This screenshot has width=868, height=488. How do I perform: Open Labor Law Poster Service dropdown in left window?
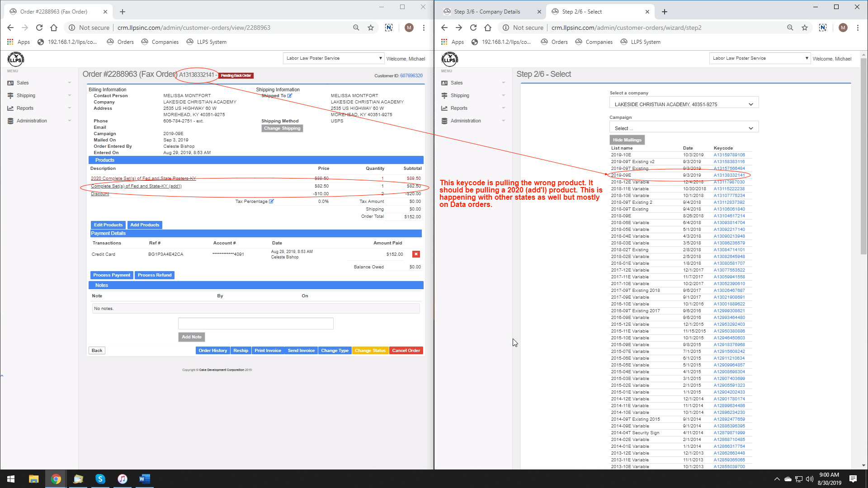(x=333, y=58)
